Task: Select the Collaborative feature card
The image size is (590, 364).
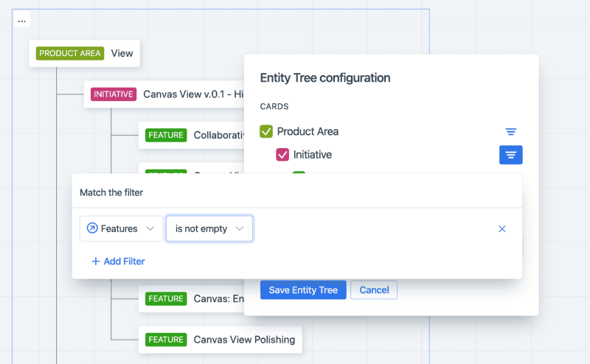Action: [191, 135]
